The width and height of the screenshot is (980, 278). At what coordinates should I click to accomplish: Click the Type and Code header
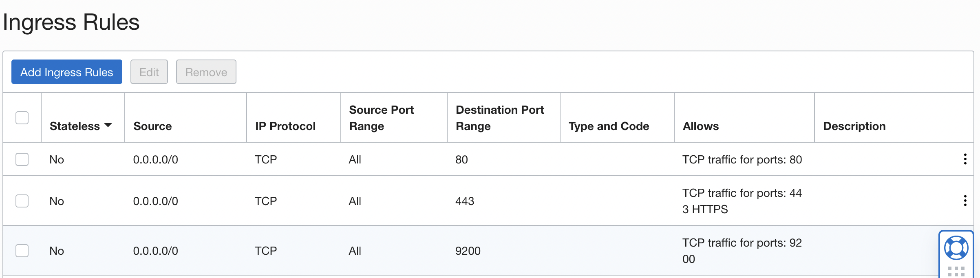tap(609, 126)
